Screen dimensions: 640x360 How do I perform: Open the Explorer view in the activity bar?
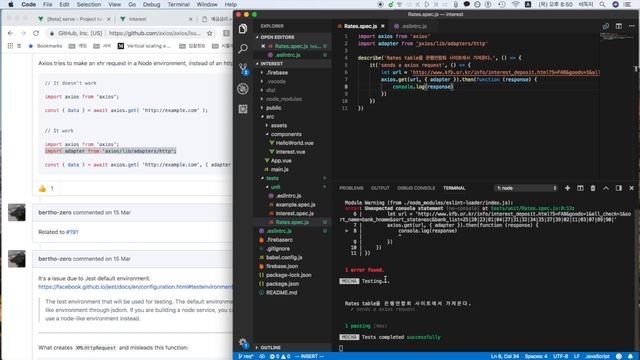point(243,29)
